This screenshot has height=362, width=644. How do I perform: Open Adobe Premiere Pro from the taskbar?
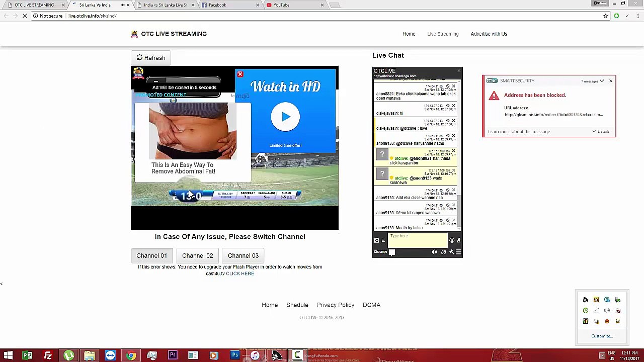[173, 356]
